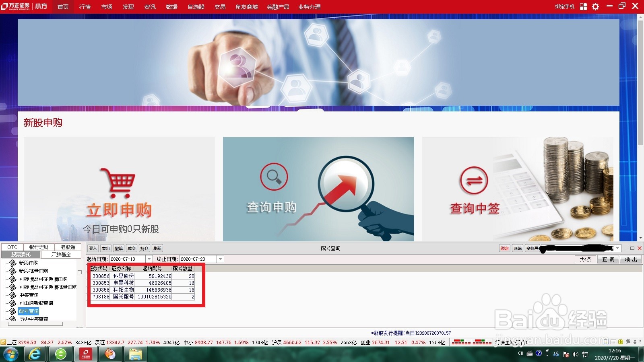Open the settings gear icon
Image resolution: width=644 pixels, height=362 pixels.
(596, 6)
